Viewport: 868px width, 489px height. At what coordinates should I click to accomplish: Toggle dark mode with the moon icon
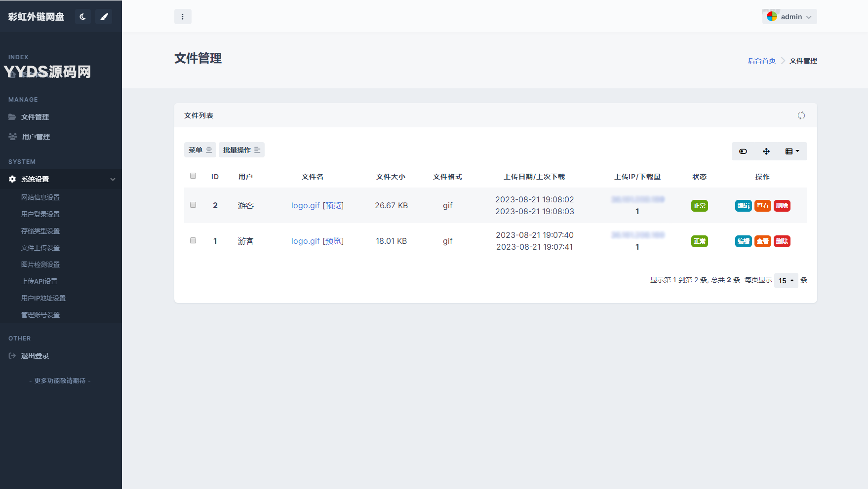click(82, 17)
